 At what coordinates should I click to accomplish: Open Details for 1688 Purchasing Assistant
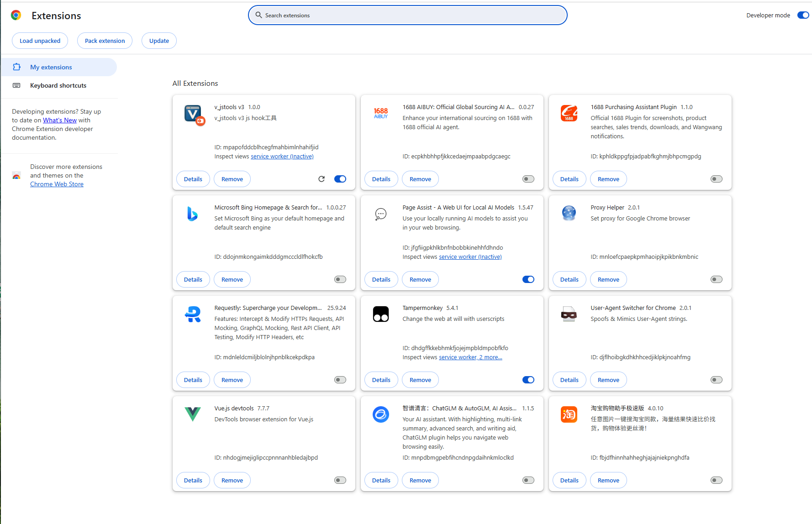(569, 179)
